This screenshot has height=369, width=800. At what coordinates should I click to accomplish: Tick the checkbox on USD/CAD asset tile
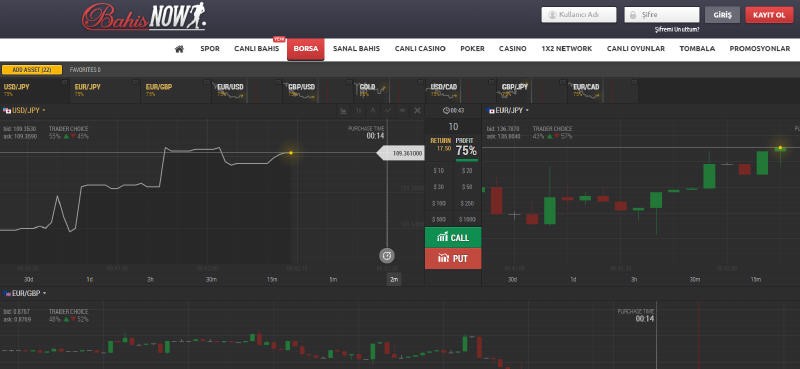click(491, 82)
